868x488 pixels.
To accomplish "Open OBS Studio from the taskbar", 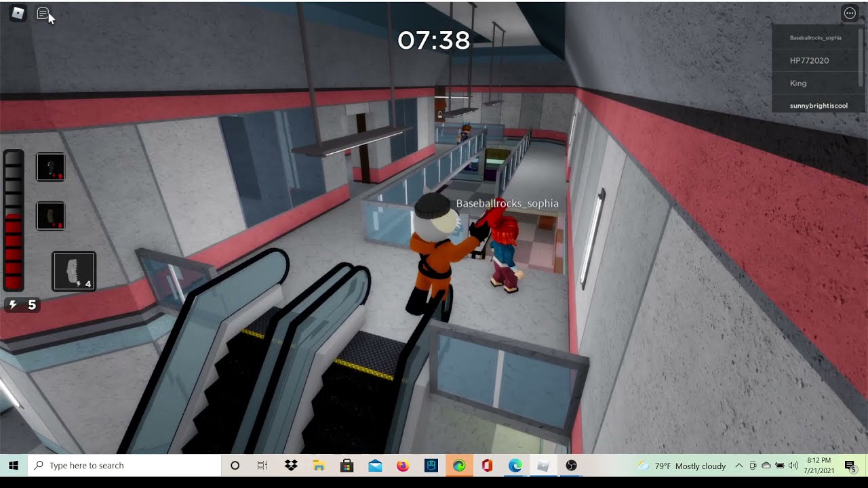I will point(572,466).
